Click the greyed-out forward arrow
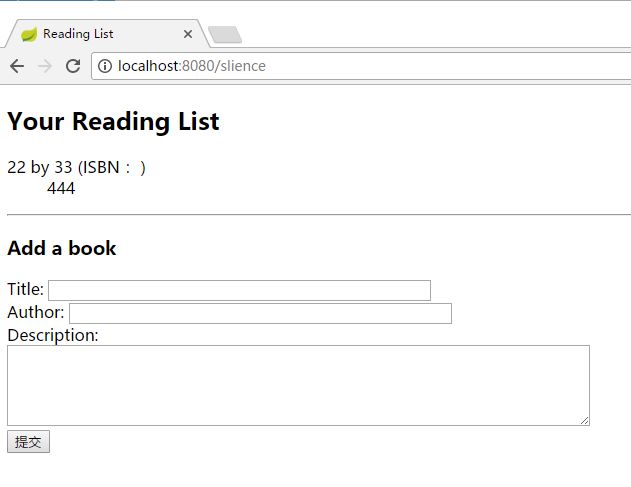This screenshot has width=631, height=487. coord(45,66)
